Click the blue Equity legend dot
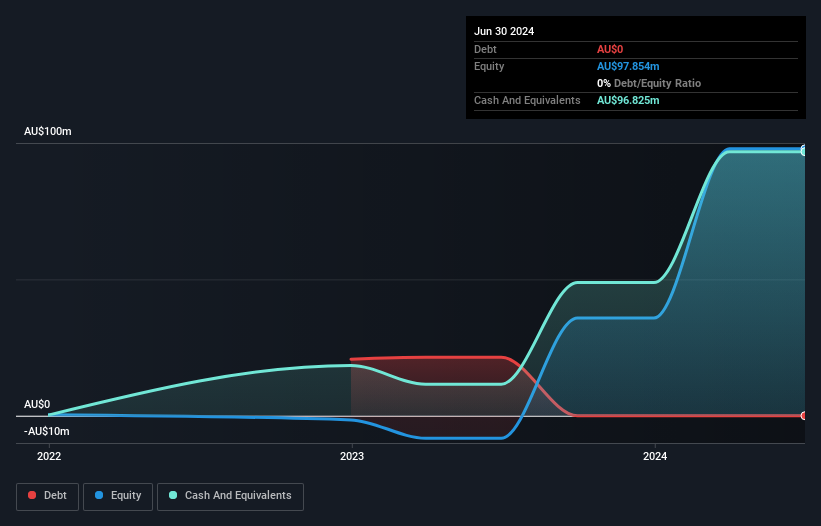 click(99, 495)
